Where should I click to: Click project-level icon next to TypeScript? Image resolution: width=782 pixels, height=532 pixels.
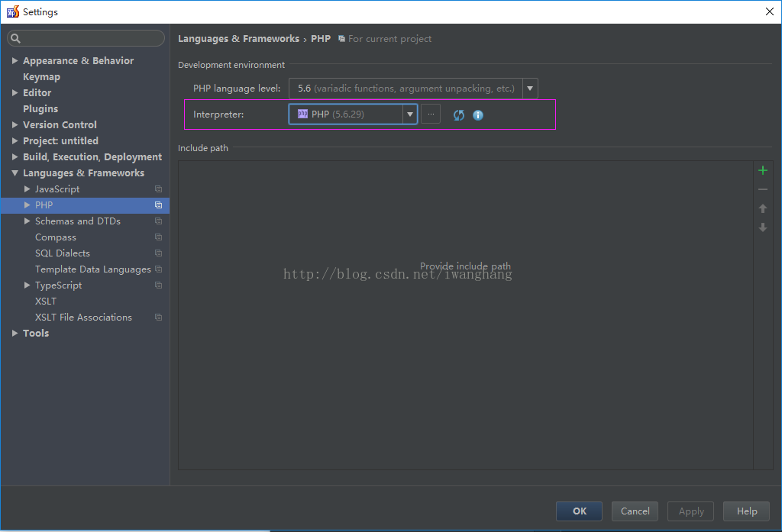[x=159, y=285]
